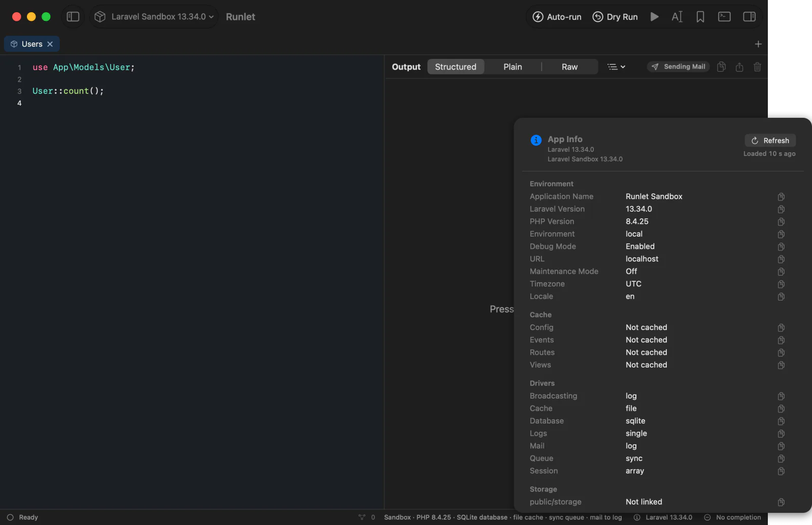Copy the Timezone value
This screenshot has height=525, width=812.
point(781,284)
